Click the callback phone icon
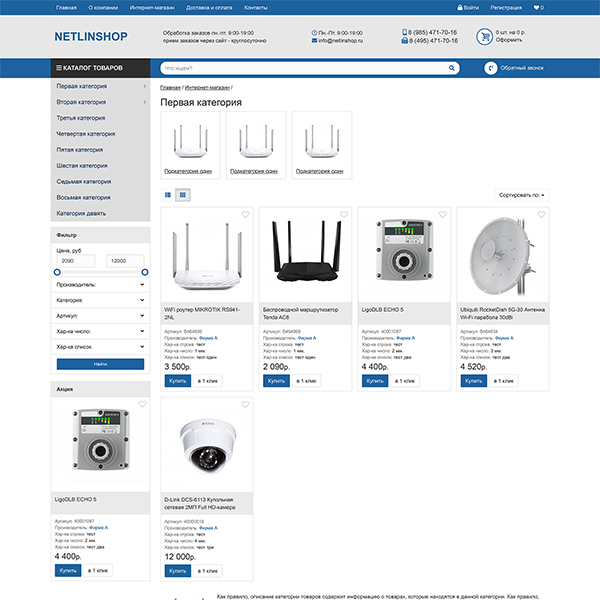 pyautogui.click(x=491, y=68)
